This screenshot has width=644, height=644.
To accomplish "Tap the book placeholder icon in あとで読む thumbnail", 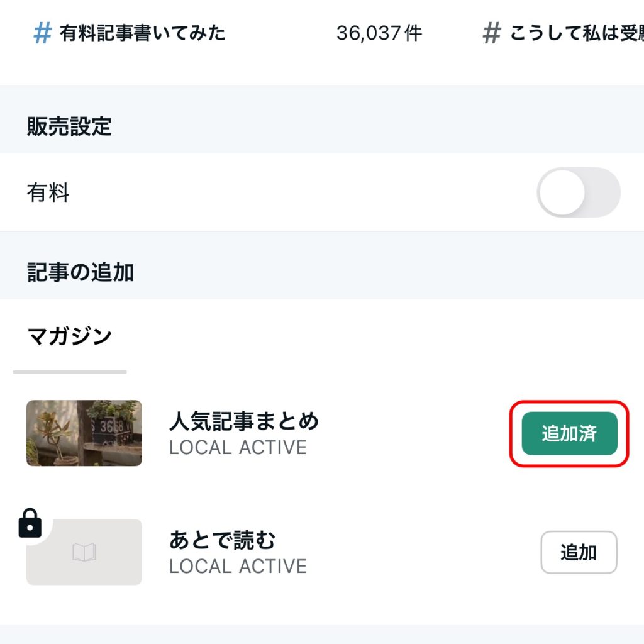I will pos(84,552).
